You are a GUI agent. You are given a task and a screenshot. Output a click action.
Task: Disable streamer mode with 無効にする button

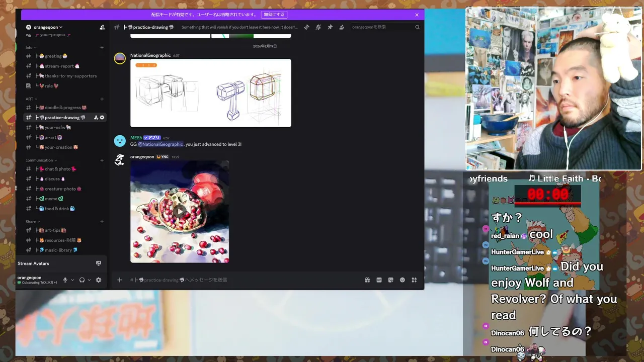pyautogui.click(x=274, y=15)
